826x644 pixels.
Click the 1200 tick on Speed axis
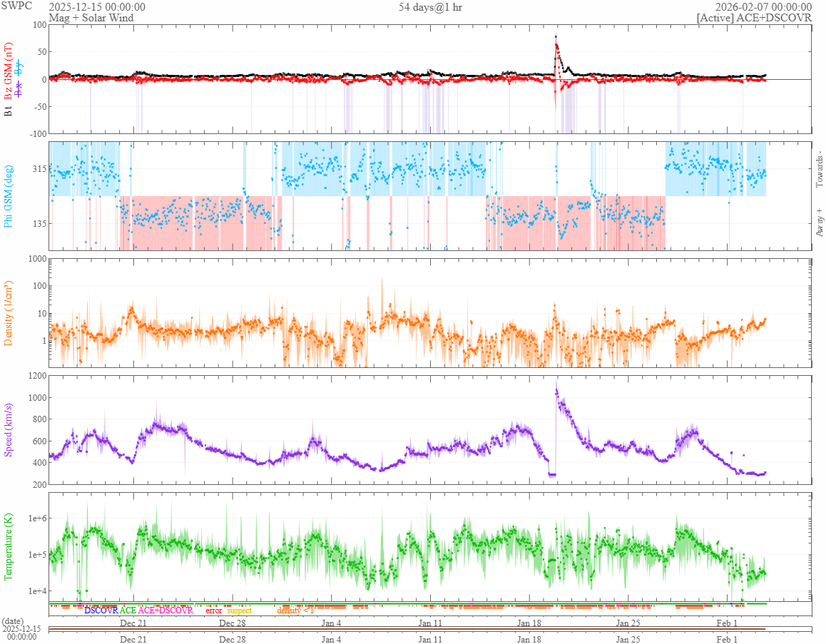click(x=37, y=375)
